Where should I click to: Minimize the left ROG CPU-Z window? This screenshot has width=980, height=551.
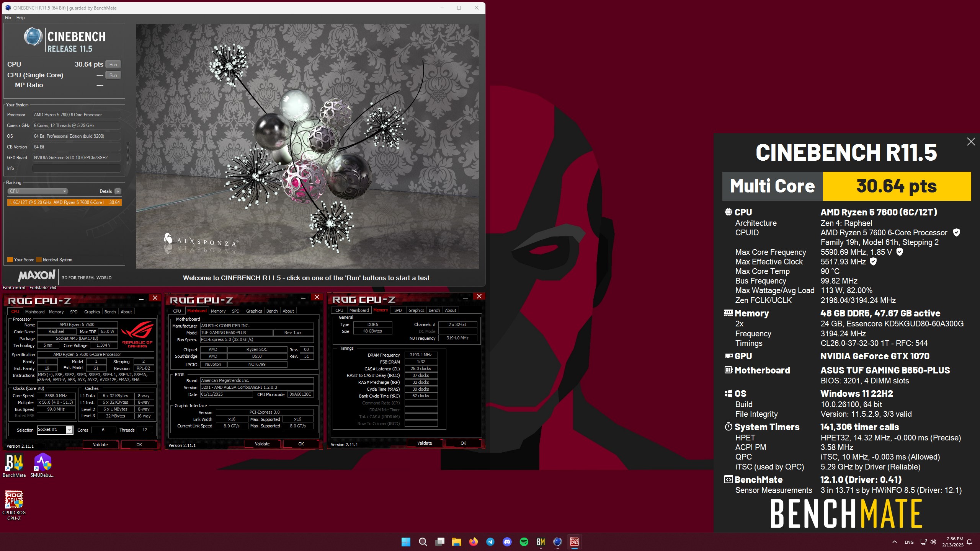[x=141, y=299]
